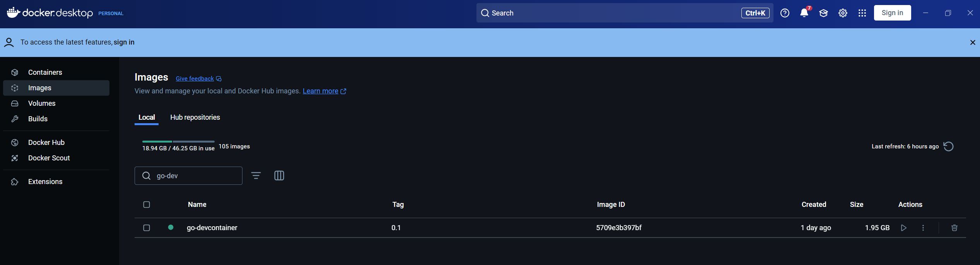Switch to the Hub repositories tab
The height and width of the screenshot is (265, 980).
pyautogui.click(x=195, y=117)
